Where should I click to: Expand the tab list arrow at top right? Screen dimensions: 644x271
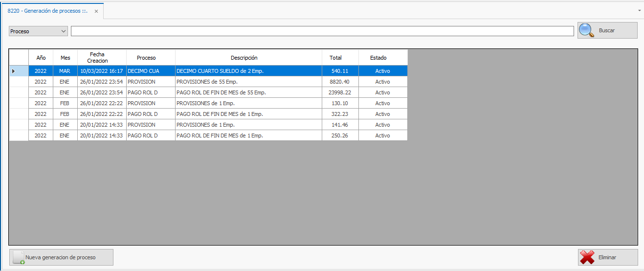(x=640, y=10)
